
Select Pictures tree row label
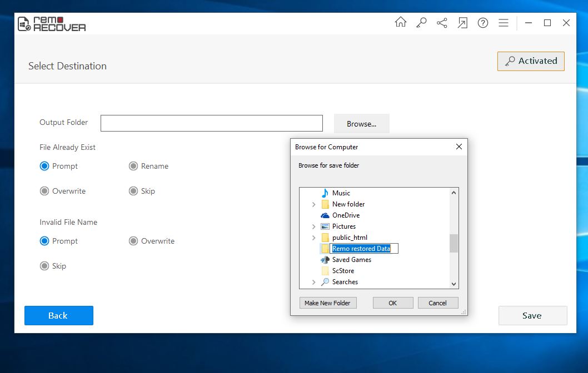tap(344, 226)
